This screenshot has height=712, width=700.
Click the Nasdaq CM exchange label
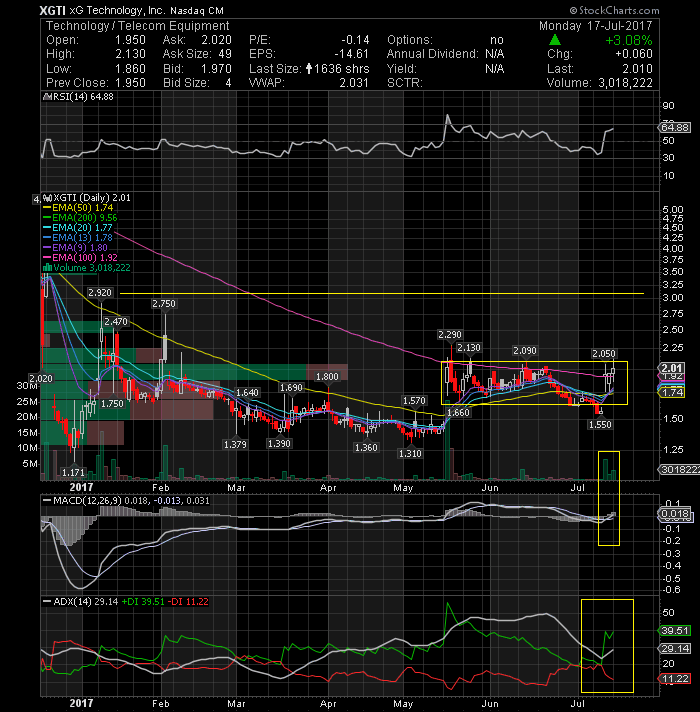pos(197,11)
